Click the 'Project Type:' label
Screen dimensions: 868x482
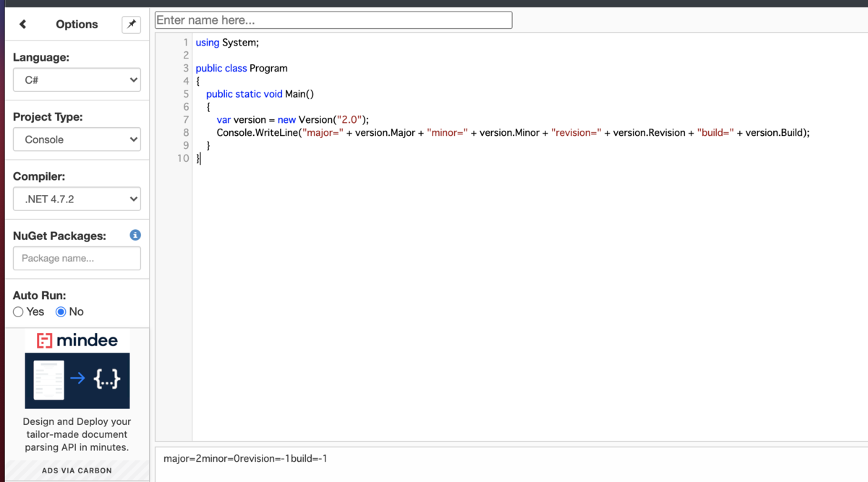click(48, 116)
